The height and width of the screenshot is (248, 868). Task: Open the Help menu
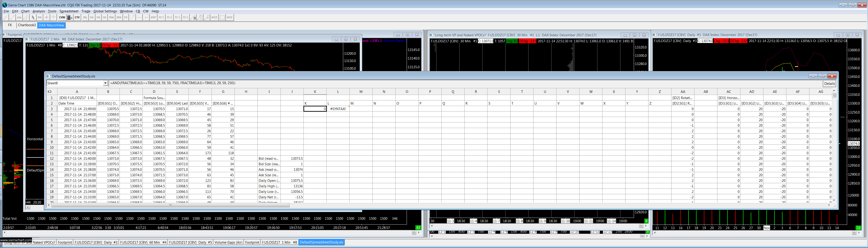pyautogui.click(x=155, y=11)
